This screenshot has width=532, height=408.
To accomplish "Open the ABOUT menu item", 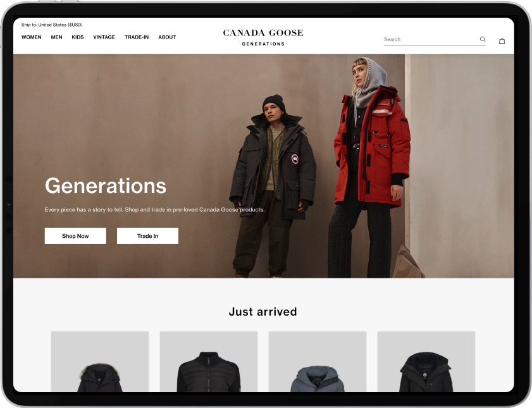I will [x=167, y=37].
